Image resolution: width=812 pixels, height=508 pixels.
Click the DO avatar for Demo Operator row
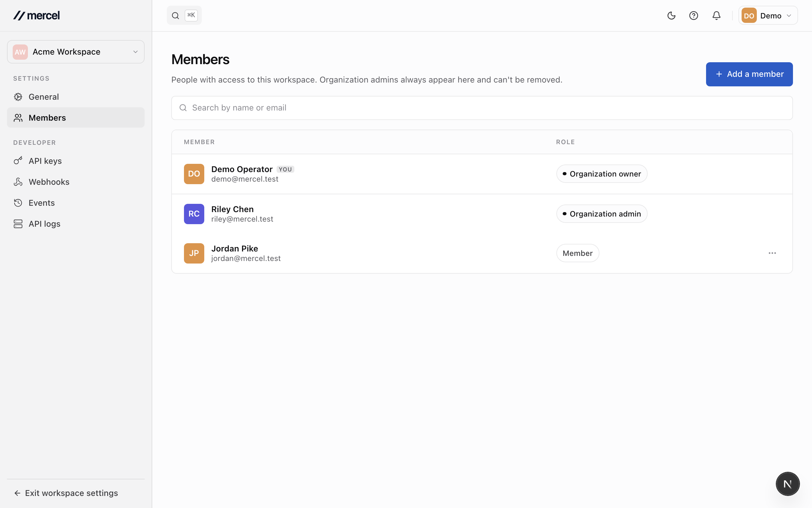click(194, 174)
